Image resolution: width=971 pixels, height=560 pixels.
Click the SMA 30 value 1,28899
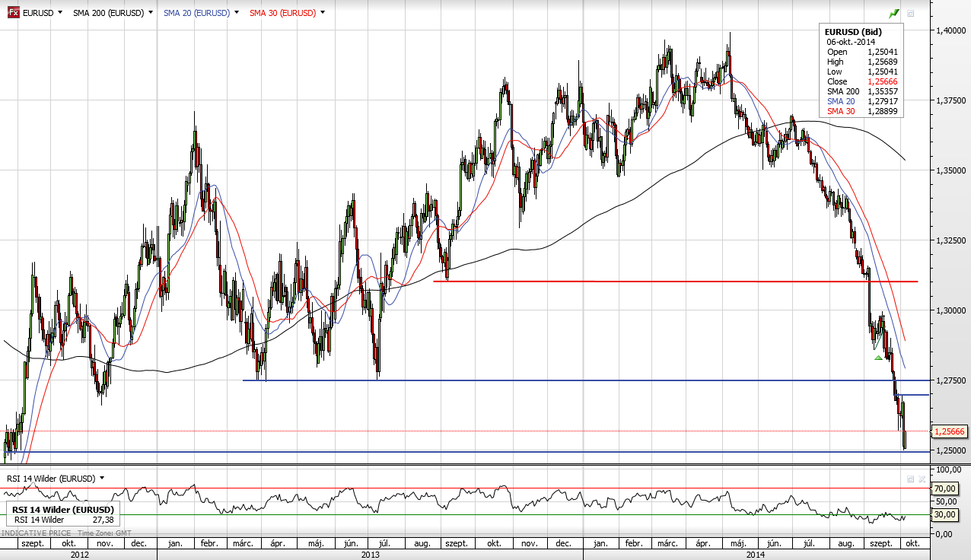[881, 111]
